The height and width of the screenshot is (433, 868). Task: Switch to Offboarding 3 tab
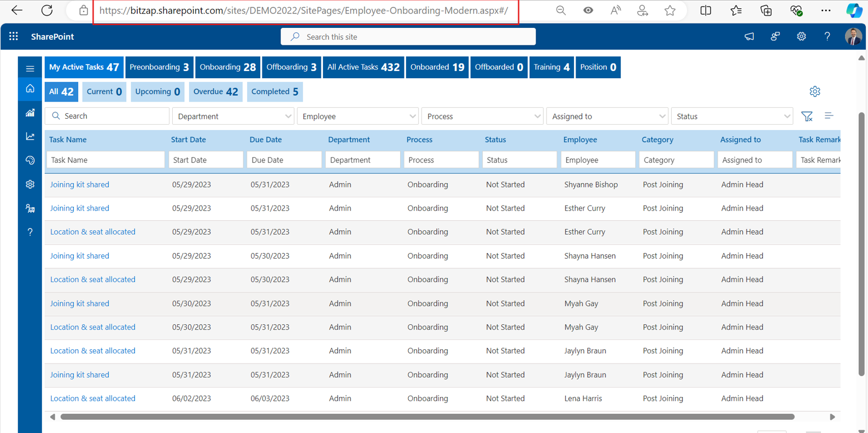291,67
